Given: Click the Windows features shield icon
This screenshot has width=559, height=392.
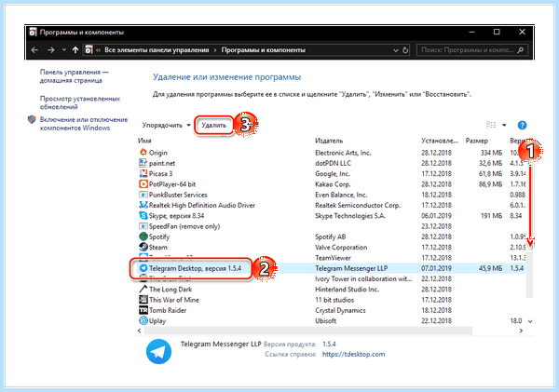Looking at the screenshot, I should click(x=32, y=119).
